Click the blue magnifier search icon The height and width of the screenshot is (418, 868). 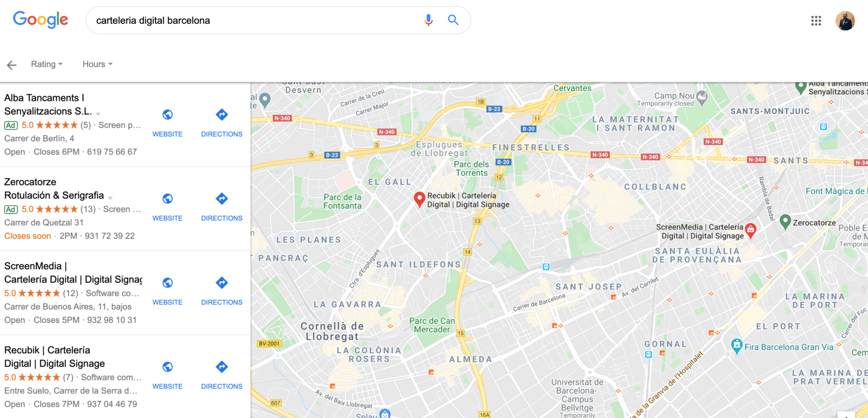click(453, 20)
